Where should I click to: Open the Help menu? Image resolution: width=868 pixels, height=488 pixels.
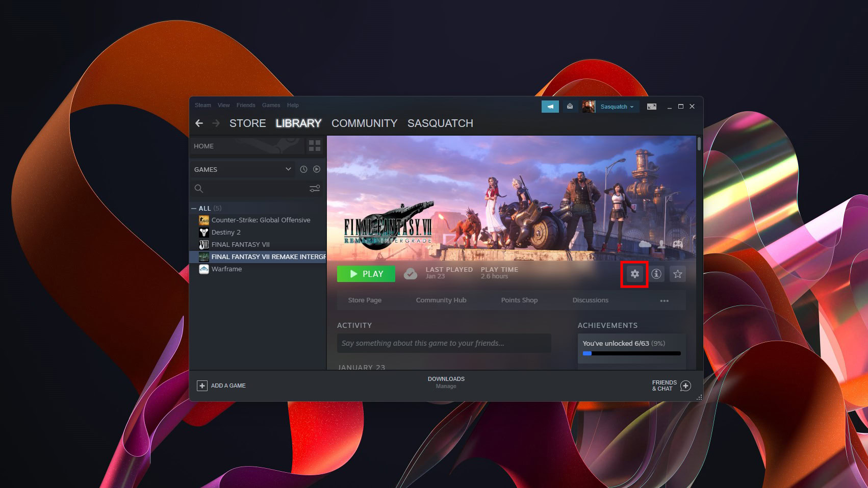click(293, 105)
